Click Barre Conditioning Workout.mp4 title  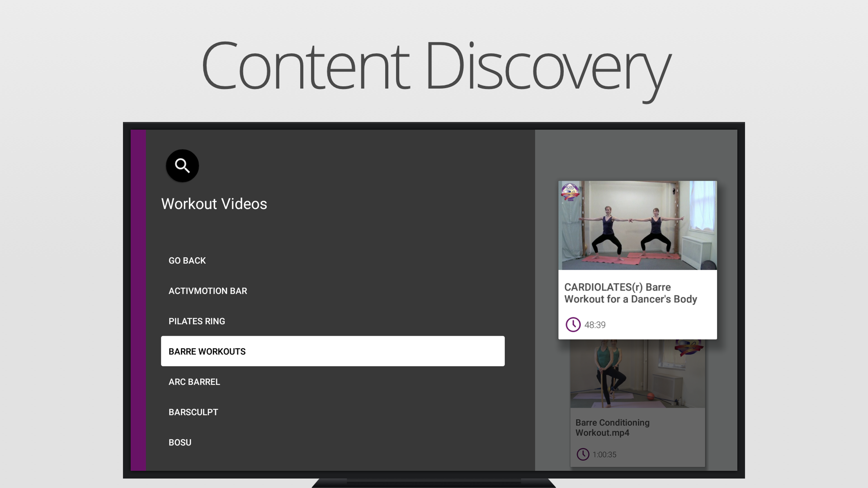612,427
